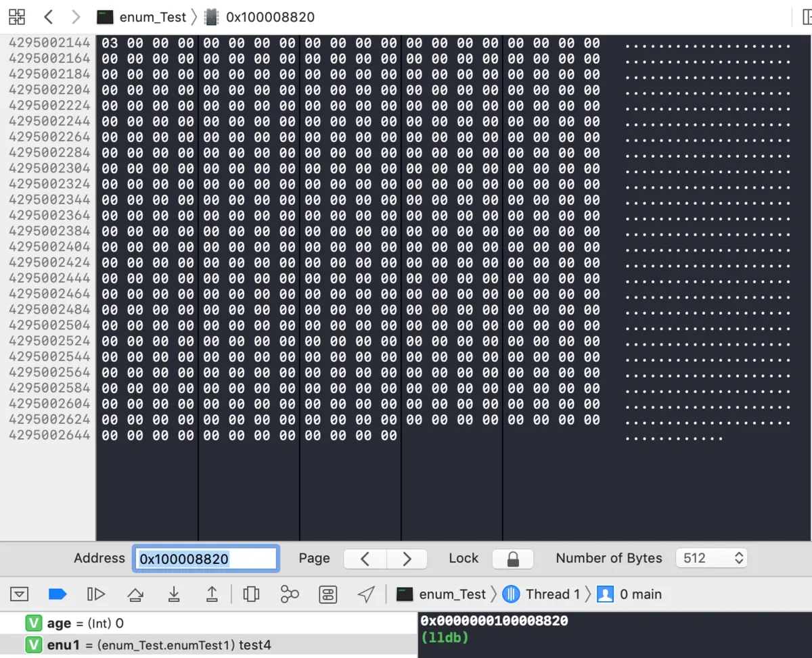
Task: Click the Step Out icon
Action: (211, 594)
